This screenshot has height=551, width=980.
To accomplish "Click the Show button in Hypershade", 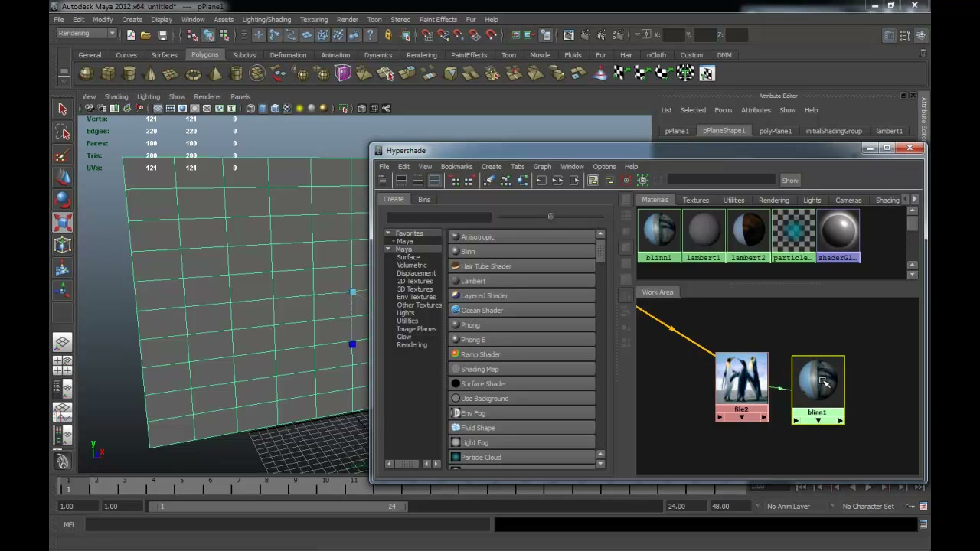I will coord(789,180).
